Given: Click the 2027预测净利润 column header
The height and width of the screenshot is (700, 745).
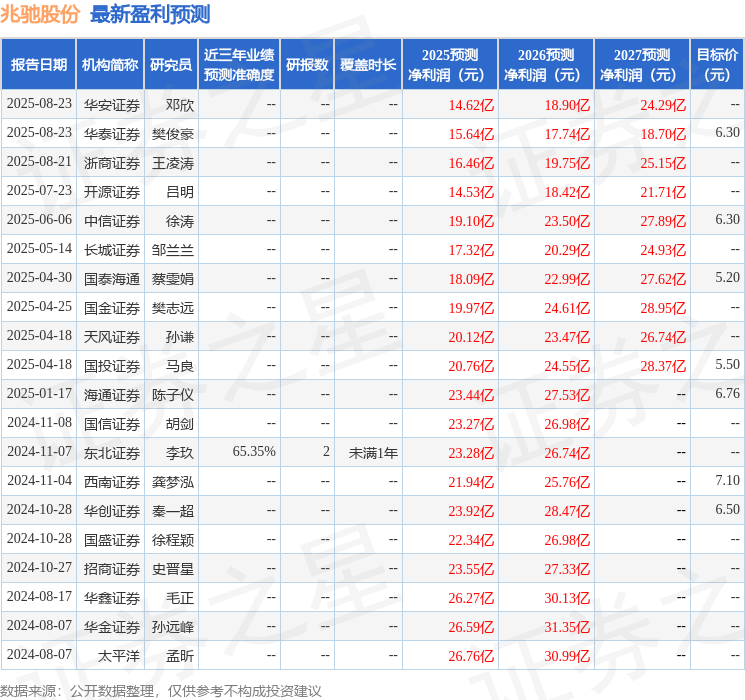Looking at the screenshot, I should point(642,64).
